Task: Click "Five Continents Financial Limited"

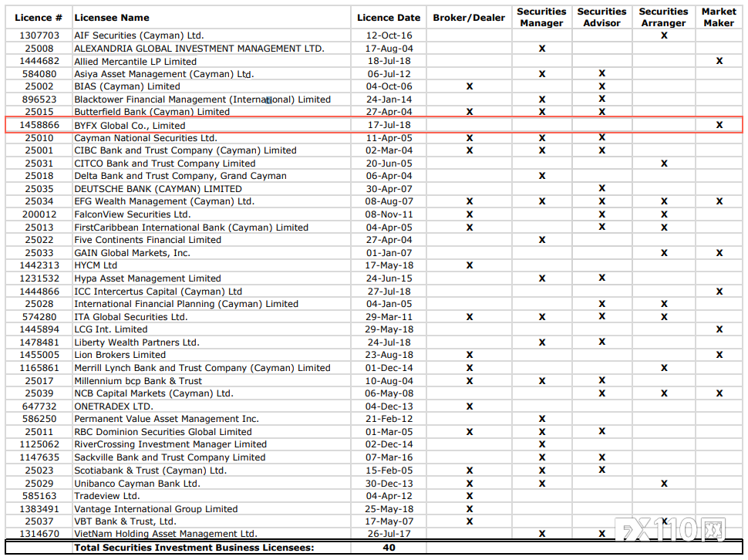Action: [x=147, y=240]
